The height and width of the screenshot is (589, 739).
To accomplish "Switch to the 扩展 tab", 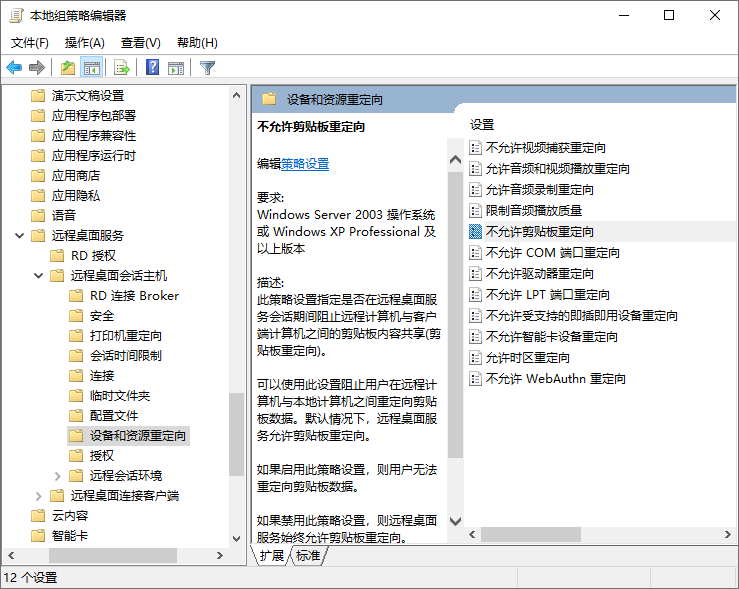I will click(272, 556).
